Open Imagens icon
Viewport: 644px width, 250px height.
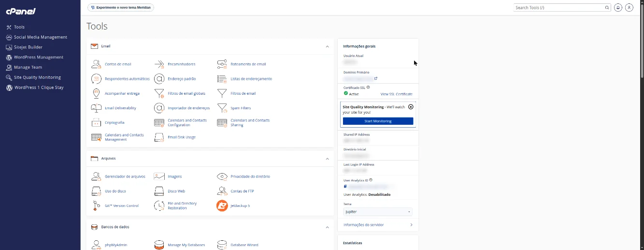(159, 176)
